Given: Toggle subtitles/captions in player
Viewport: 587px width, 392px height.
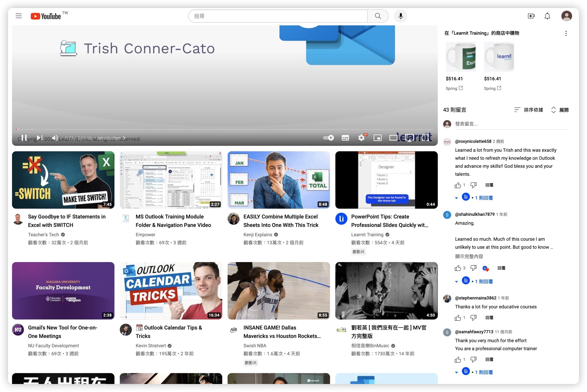Looking at the screenshot, I should 345,138.
